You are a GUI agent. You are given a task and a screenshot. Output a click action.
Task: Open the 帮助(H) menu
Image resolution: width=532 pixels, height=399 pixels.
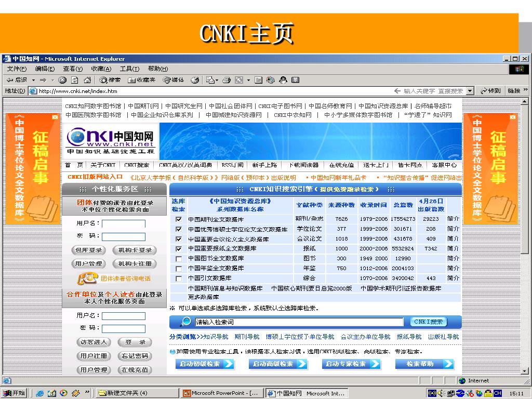coord(158,69)
